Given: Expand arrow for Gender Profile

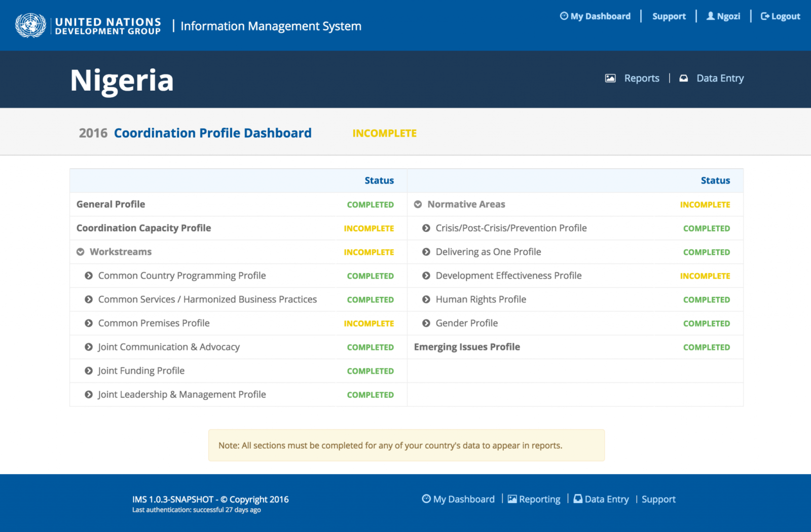Looking at the screenshot, I should pyautogui.click(x=426, y=323).
